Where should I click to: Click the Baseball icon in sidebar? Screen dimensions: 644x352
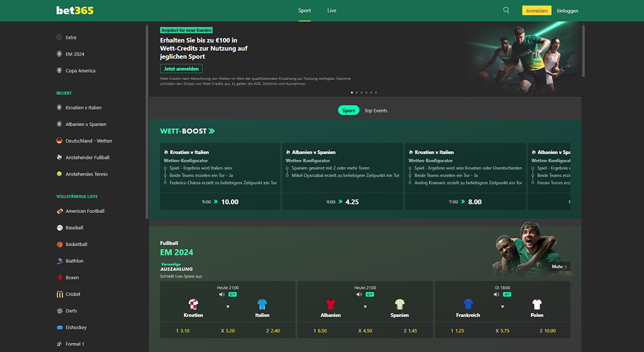click(60, 228)
